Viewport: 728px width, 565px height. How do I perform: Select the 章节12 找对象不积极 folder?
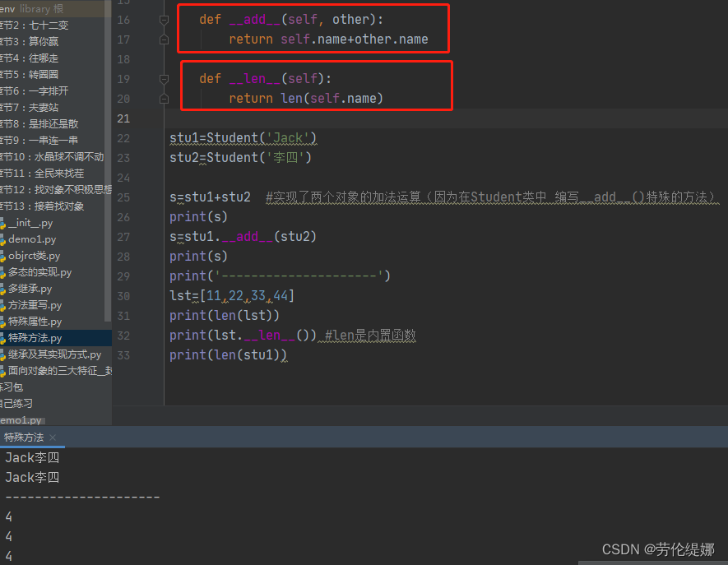click(56, 189)
